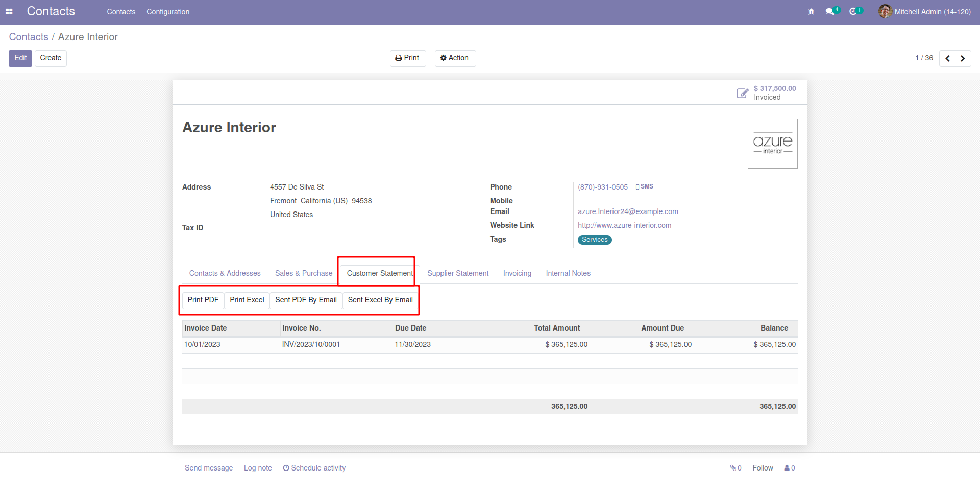This screenshot has height=494, width=980.
Task: Go to next contact record arrow
Action: (x=963, y=58)
